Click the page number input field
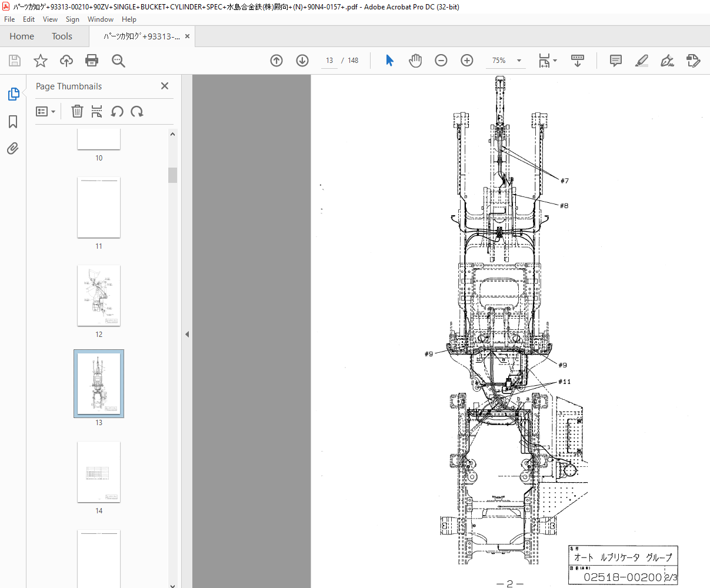710x588 pixels. coord(329,61)
